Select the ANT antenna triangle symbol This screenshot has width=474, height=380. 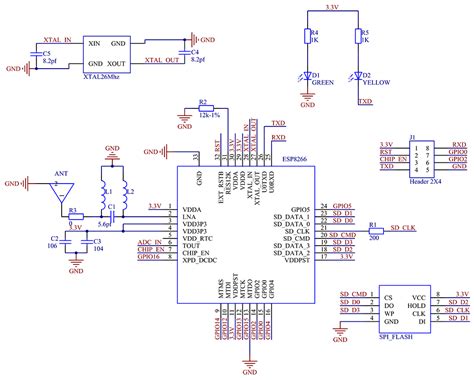[61, 192]
